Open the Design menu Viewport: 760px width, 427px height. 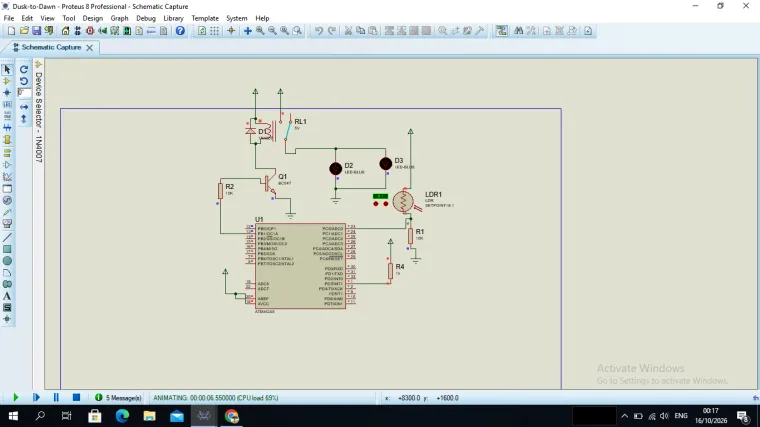(x=93, y=18)
